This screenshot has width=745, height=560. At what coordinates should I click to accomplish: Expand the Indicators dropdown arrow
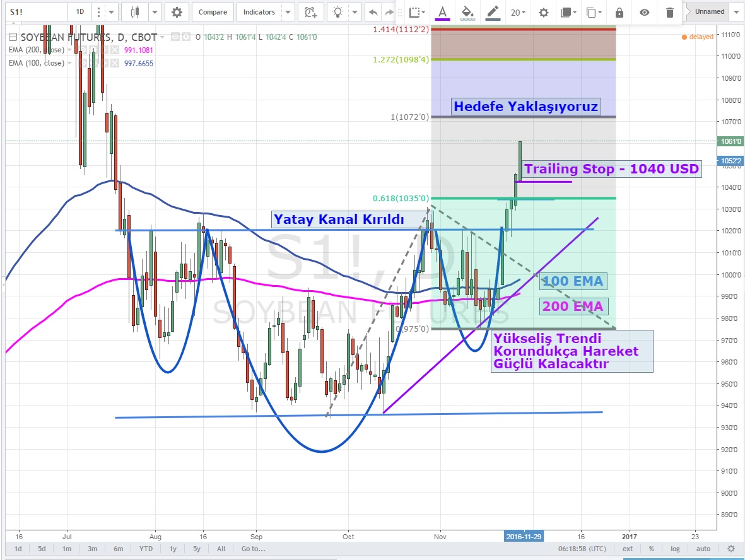click(288, 12)
